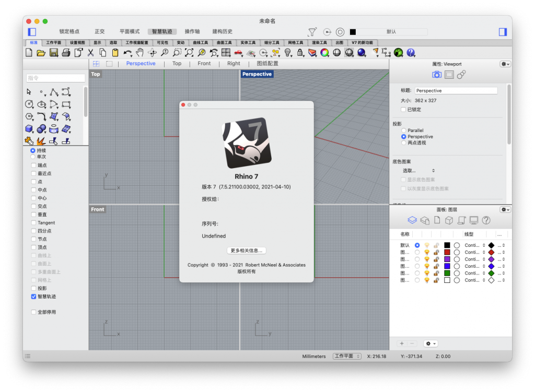The height and width of the screenshot is (392, 535).
Task: Select the Box solid tool
Action: coord(29,129)
